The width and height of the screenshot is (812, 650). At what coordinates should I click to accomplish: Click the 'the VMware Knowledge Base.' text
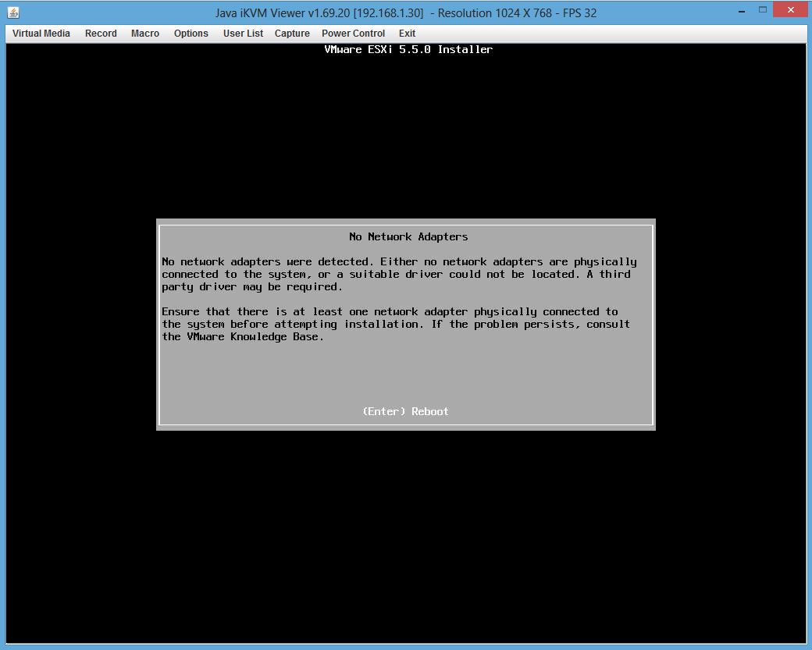243,337
